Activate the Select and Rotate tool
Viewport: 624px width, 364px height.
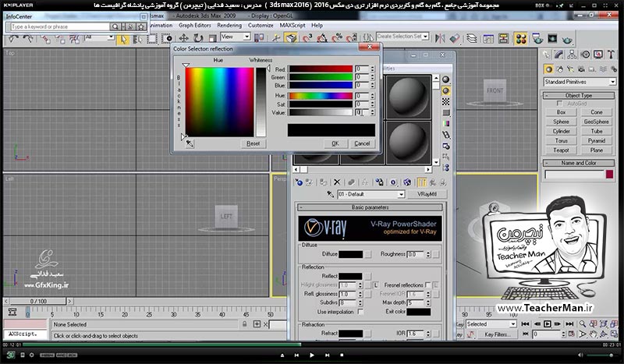tap(198, 38)
